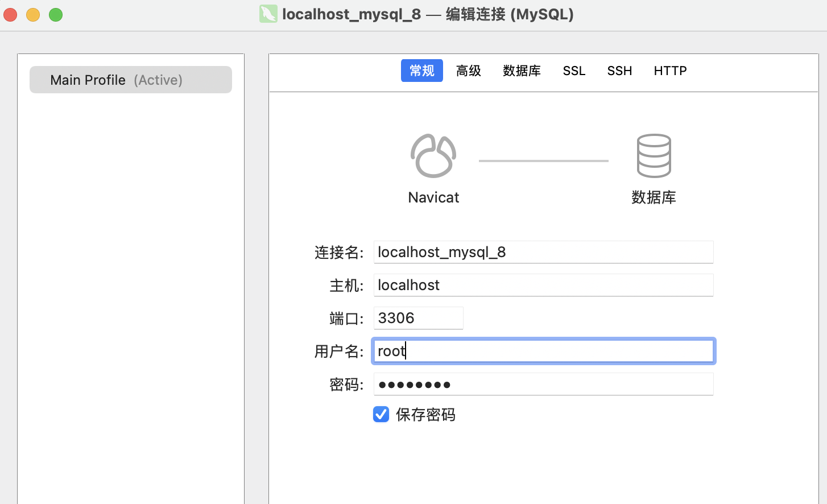Click the 主机 label
Viewport: 827px width, 504px height.
(x=346, y=286)
